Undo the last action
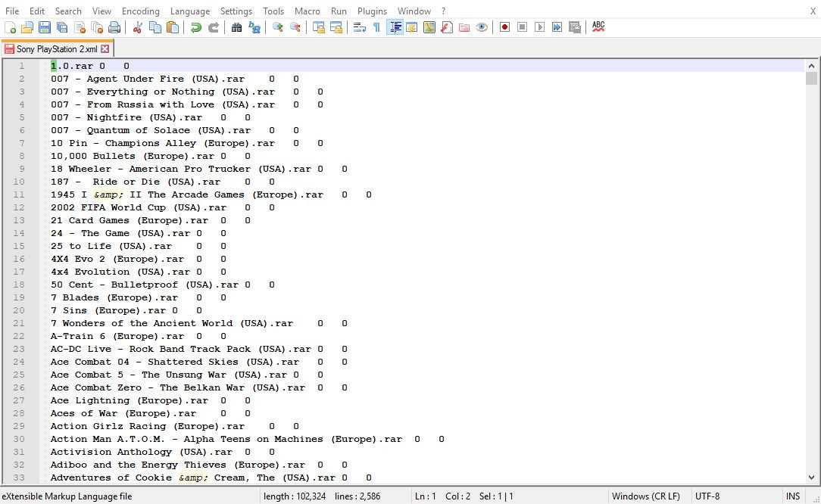This screenshot has height=504, width=821. point(196,27)
